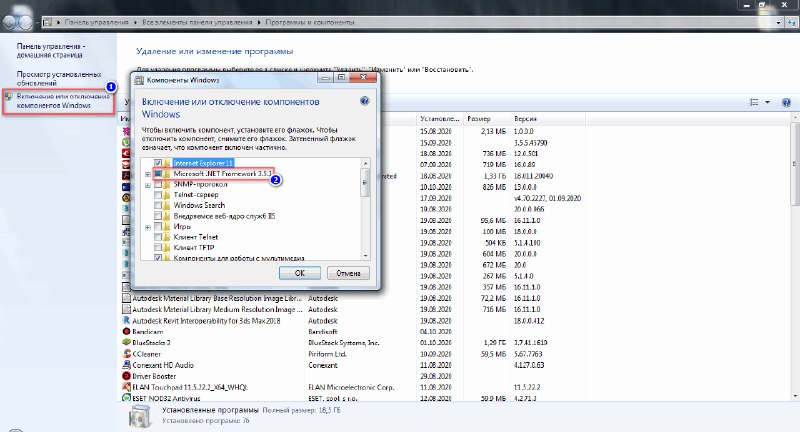Click the components list scroll-down arrow
This screenshot has width=800, height=432.
[x=365, y=256]
